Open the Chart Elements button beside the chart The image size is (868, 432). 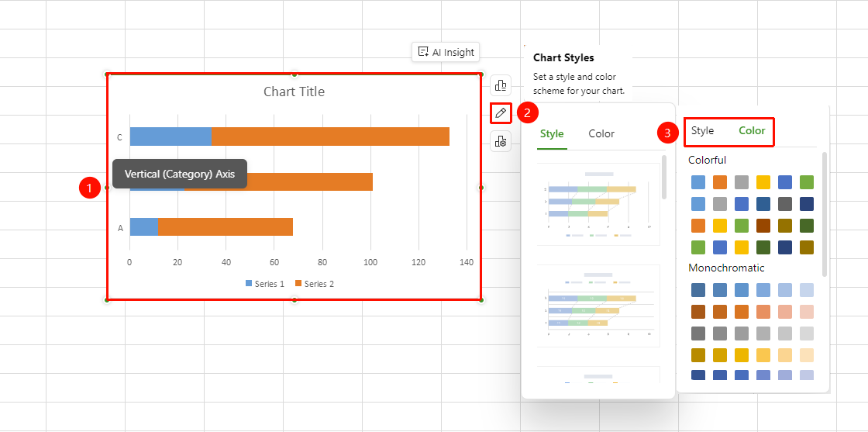click(501, 85)
